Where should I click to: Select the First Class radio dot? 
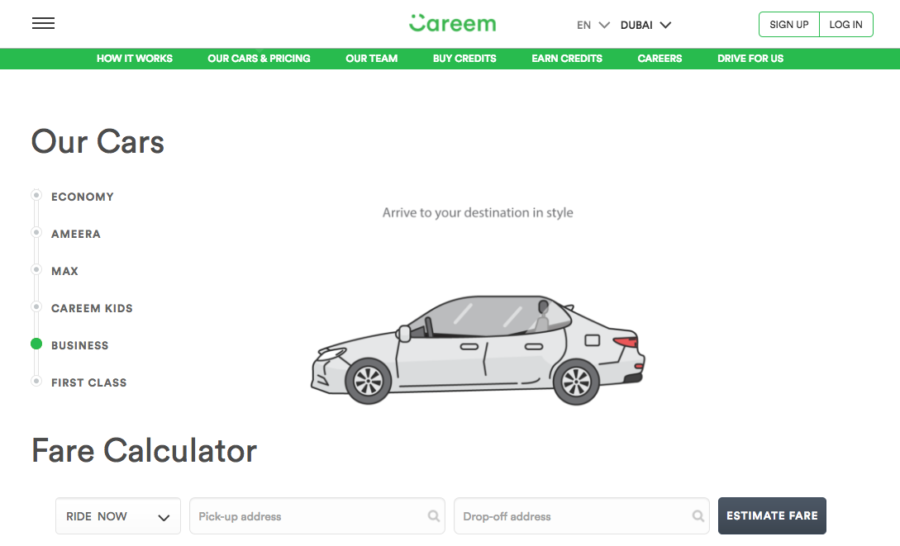(x=36, y=381)
